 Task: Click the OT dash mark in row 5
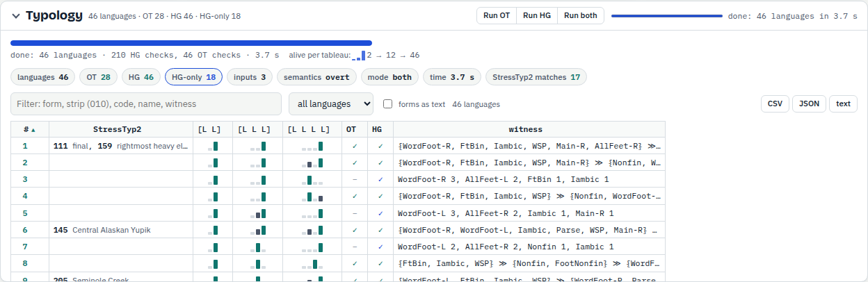point(355,213)
